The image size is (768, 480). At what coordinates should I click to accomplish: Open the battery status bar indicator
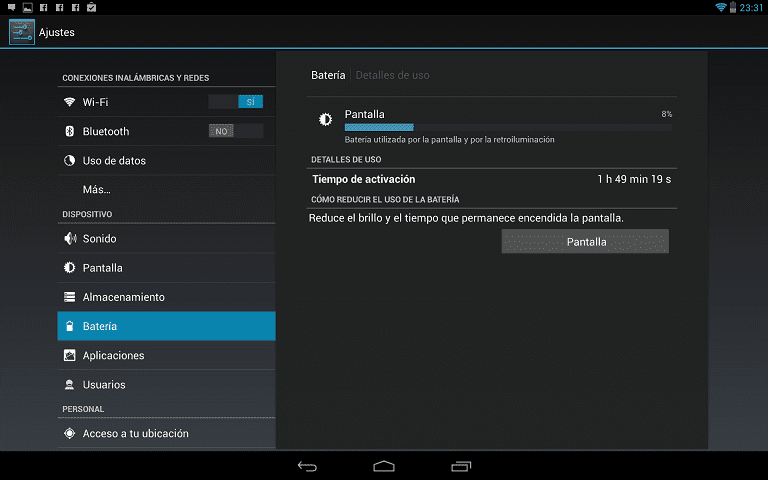click(733, 7)
